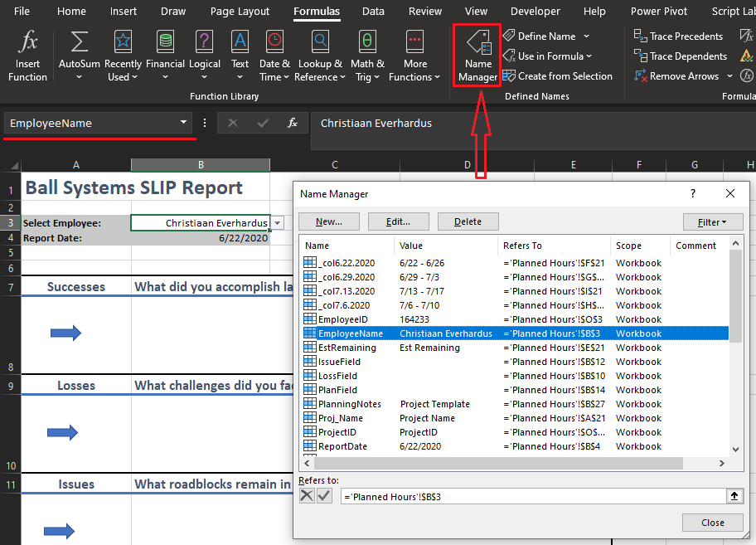
Task: Open More Functions menu
Action: click(414, 56)
